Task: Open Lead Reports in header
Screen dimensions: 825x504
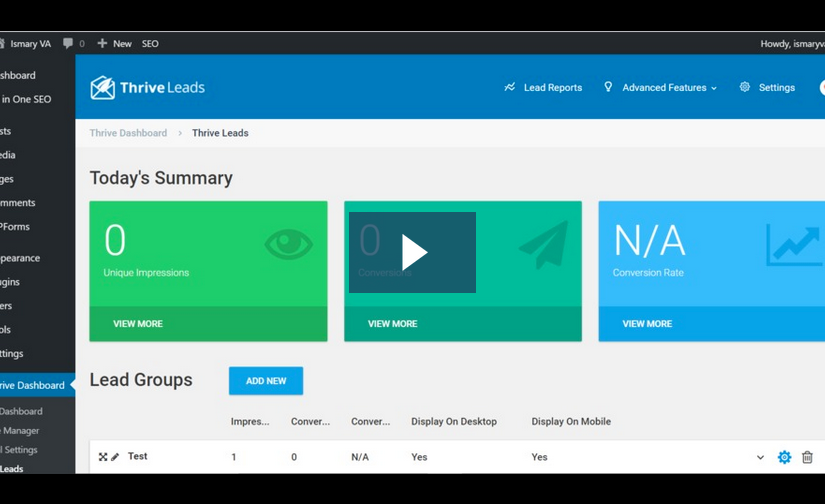Action: tap(552, 87)
